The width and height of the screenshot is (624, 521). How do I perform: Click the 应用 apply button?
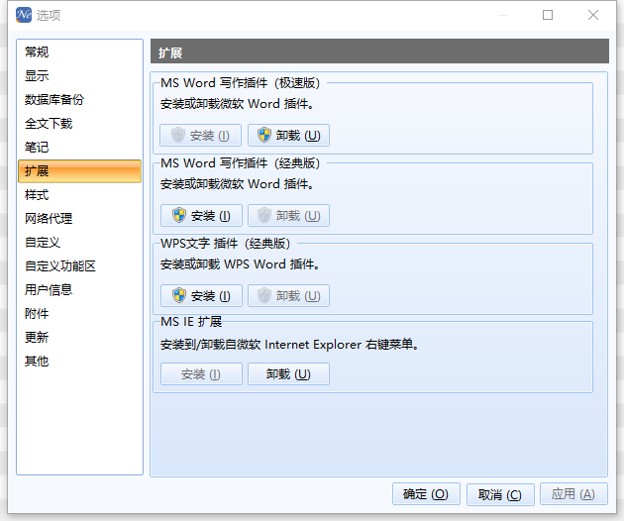tap(573, 494)
